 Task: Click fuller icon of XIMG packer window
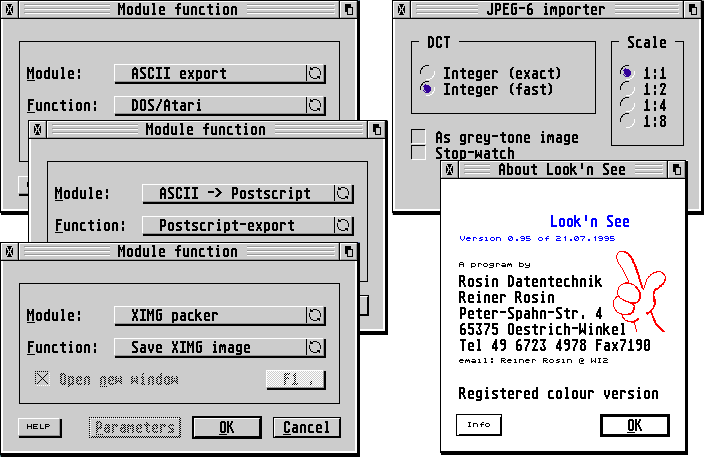(x=349, y=251)
